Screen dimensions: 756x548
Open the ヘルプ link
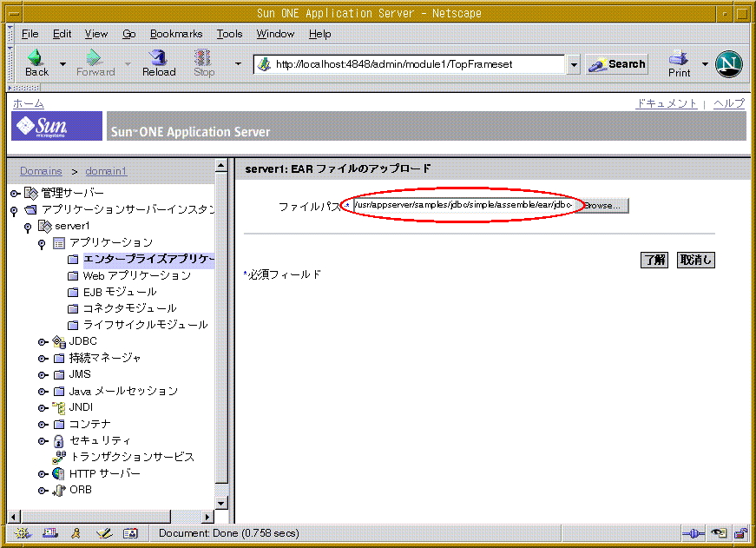click(729, 103)
